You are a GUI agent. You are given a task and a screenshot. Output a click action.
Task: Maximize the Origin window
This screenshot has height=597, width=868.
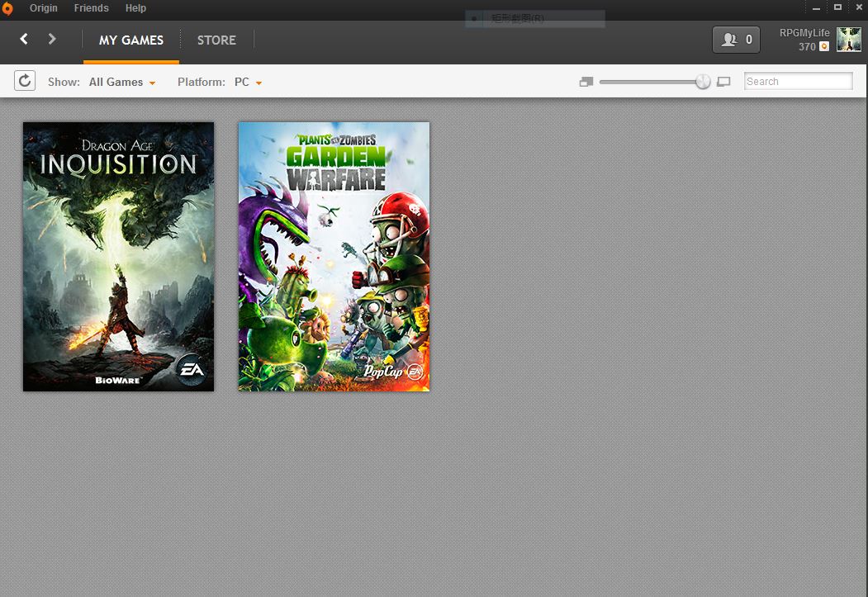[x=837, y=7]
